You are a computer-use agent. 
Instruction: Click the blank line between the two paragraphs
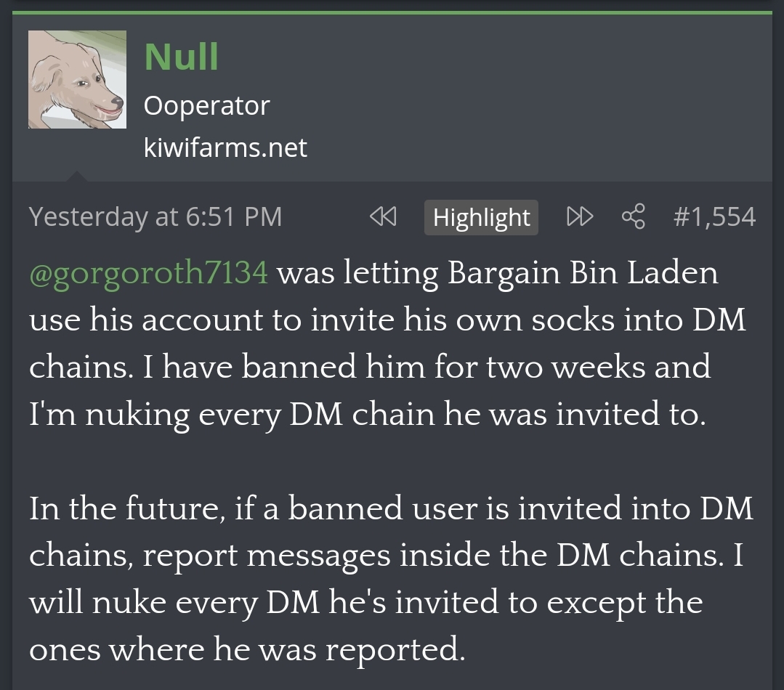[x=392, y=461]
